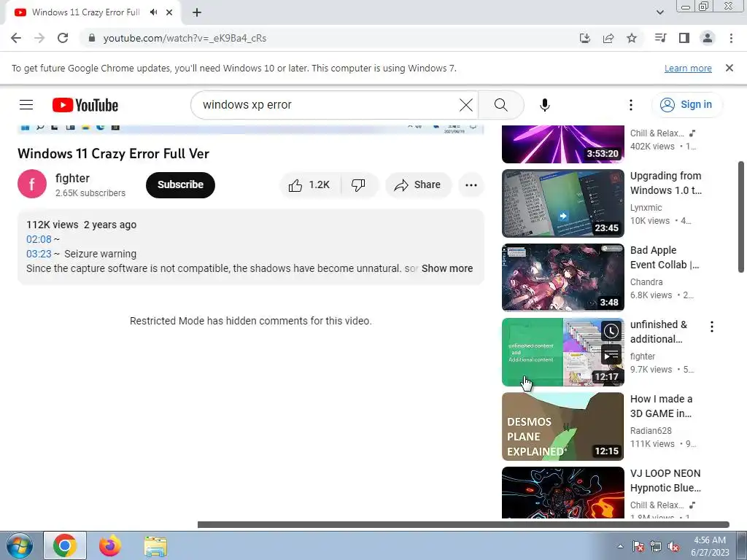Open the Action Center flag icon
This screenshot has height=560, width=747.
638,547
